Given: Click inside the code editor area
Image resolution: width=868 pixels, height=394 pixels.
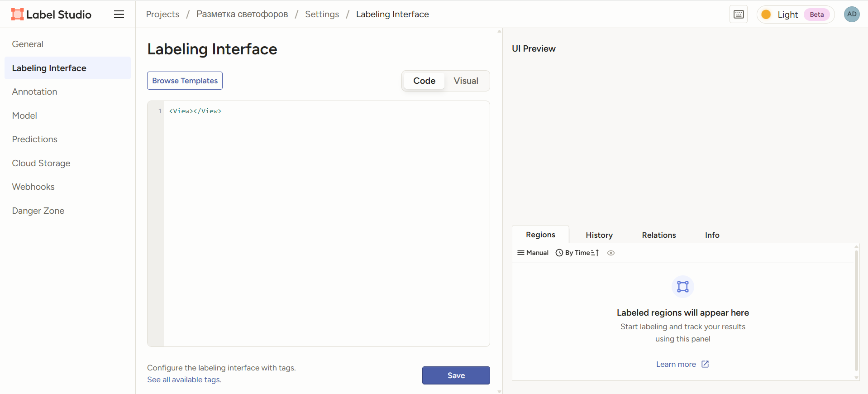Looking at the screenshot, I should click(x=326, y=222).
